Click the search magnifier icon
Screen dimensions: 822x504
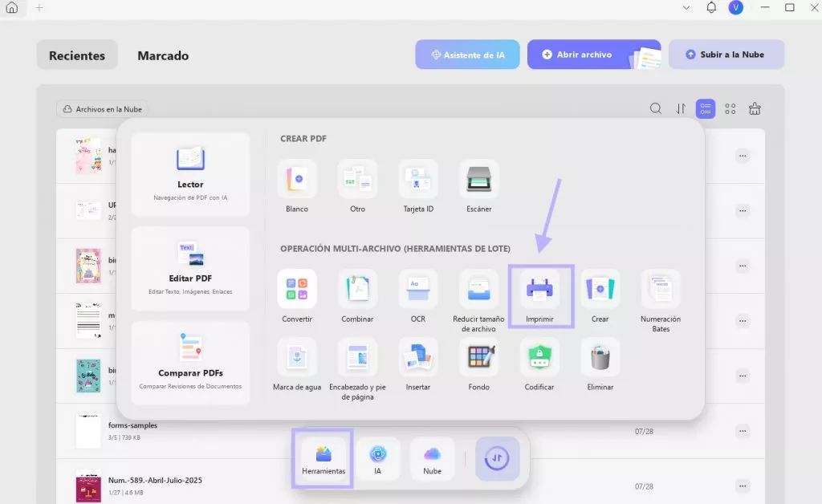655,108
